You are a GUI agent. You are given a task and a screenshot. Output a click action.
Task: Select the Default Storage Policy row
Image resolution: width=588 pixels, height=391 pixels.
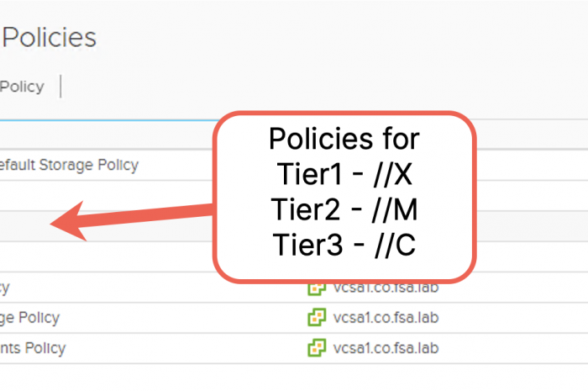click(69, 165)
